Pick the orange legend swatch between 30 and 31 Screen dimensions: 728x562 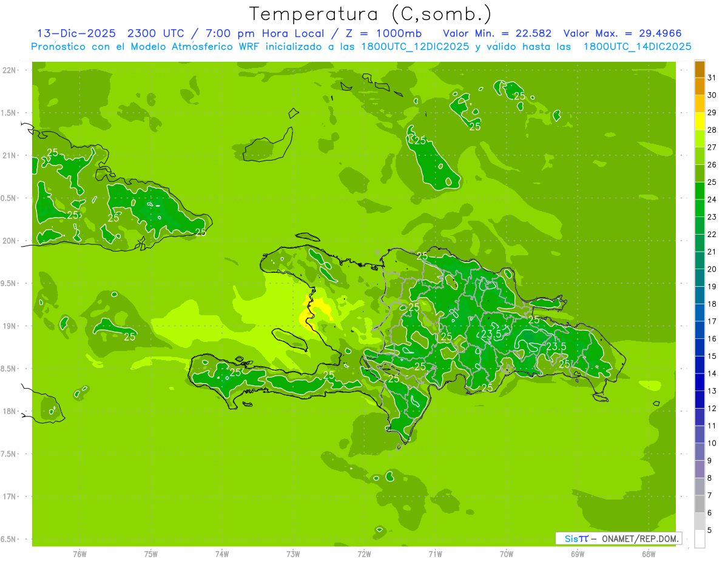[699, 86]
